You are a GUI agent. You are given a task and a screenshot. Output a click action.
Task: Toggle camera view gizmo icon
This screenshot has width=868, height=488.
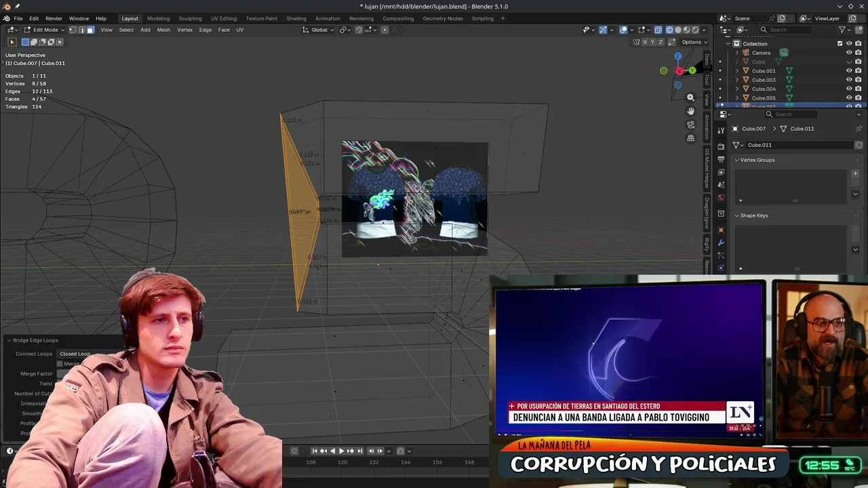[690, 125]
